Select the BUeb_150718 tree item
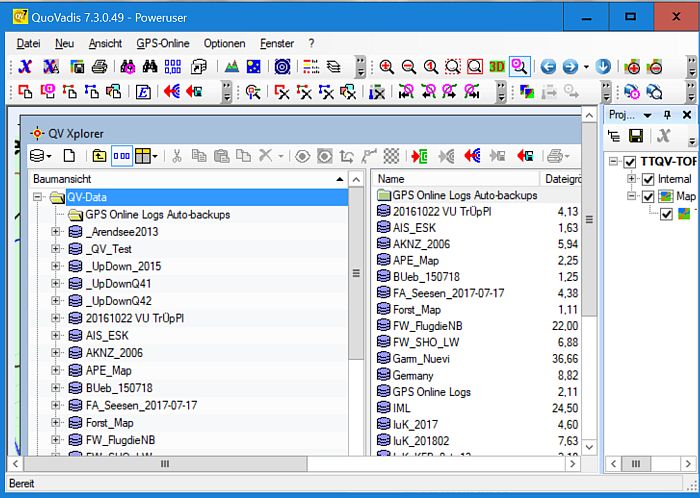This screenshot has height=498, width=700. coord(119,388)
